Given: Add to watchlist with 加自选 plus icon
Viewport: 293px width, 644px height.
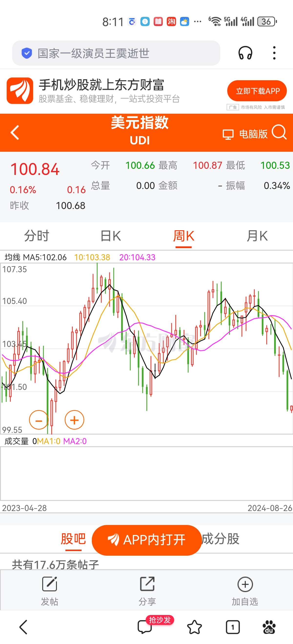Looking at the screenshot, I should 245,584.
